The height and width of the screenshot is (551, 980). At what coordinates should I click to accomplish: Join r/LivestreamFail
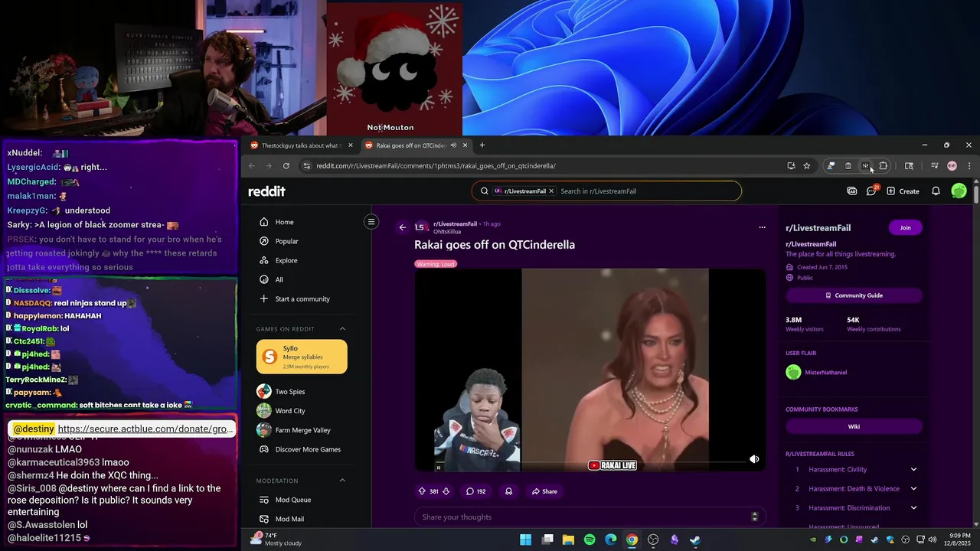(905, 227)
